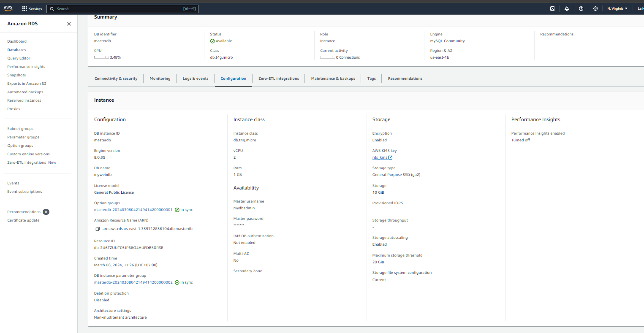The height and width of the screenshot is (333, 644).
Task: Close the Amazon RDS sidebar panel
Action: pos(69,24)
